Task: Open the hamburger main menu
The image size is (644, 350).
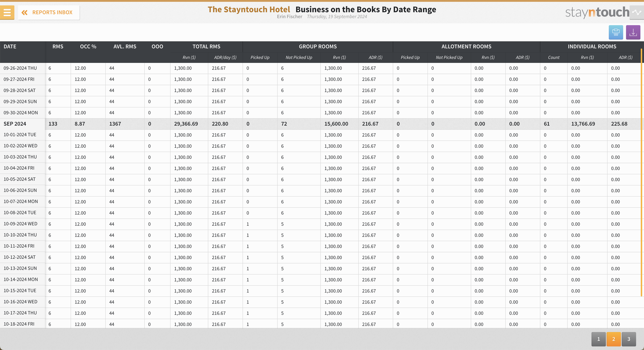Action: (7, 12)
